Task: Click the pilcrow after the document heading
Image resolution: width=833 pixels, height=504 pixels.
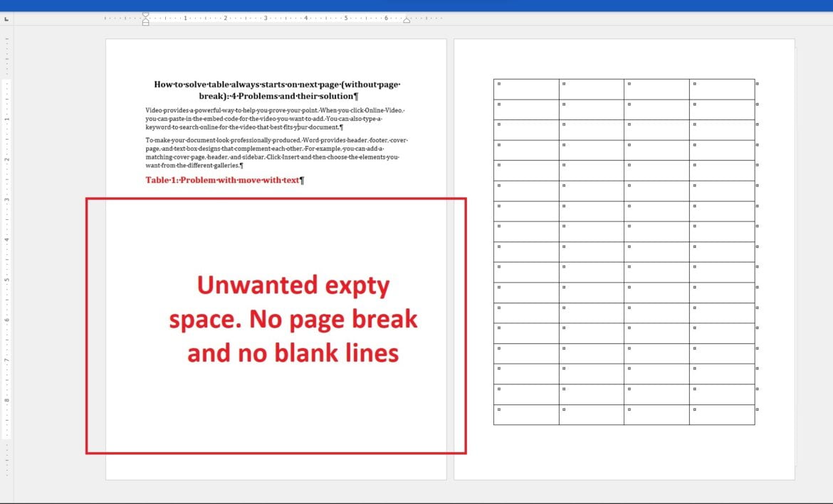Action: pyautogui.click(x=357, y=95)
